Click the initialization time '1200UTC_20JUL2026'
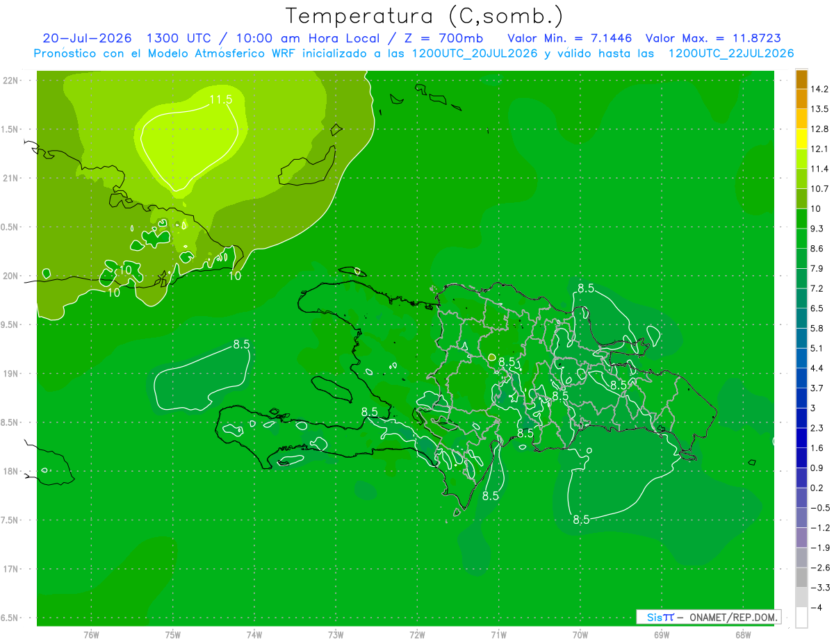 (x=475, y=53)
